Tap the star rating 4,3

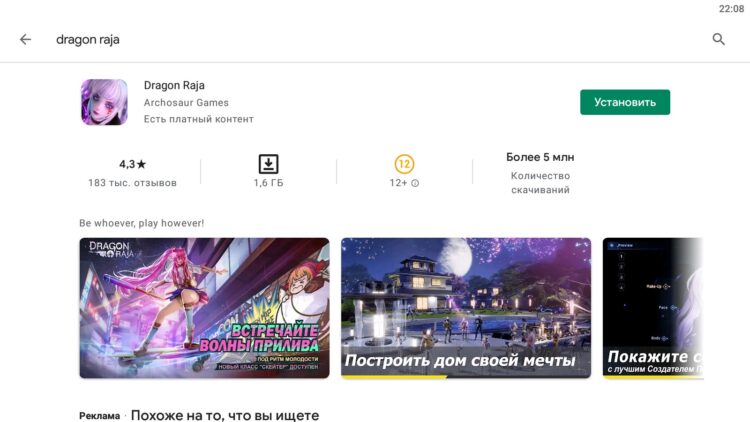click(132, 164)
